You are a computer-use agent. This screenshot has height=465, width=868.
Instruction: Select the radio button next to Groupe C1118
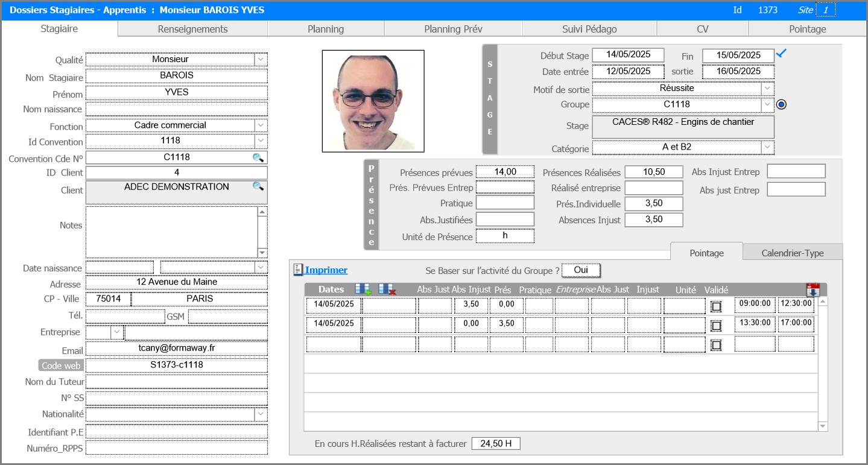click(x=782, y=105)
